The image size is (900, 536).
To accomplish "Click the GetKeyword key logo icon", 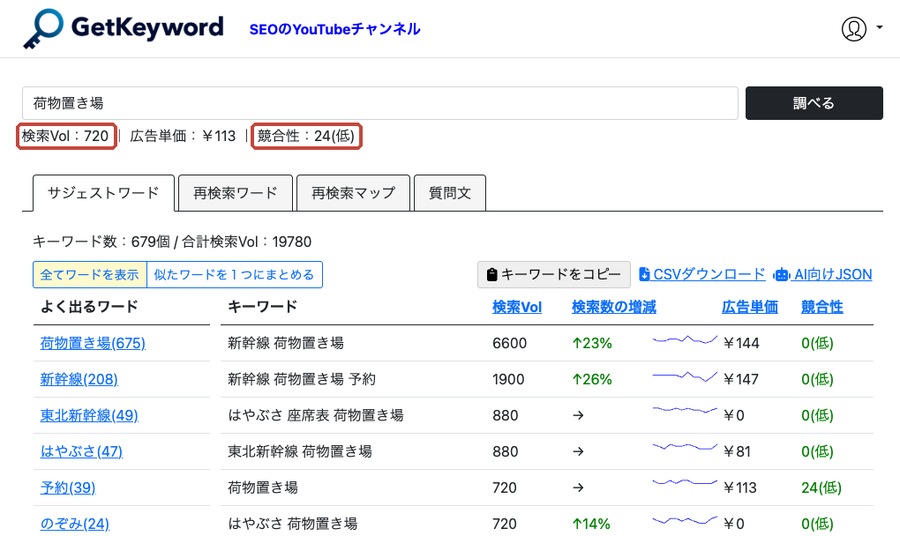I will click(x=43, y=28).
